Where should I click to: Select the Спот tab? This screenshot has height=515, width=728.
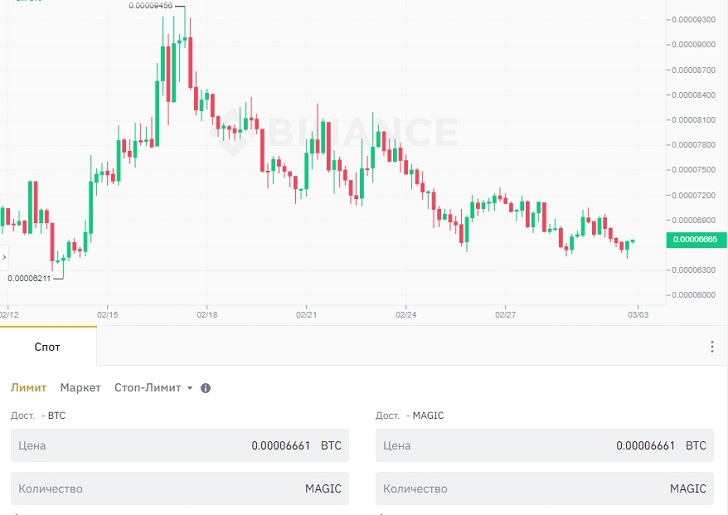47,347
